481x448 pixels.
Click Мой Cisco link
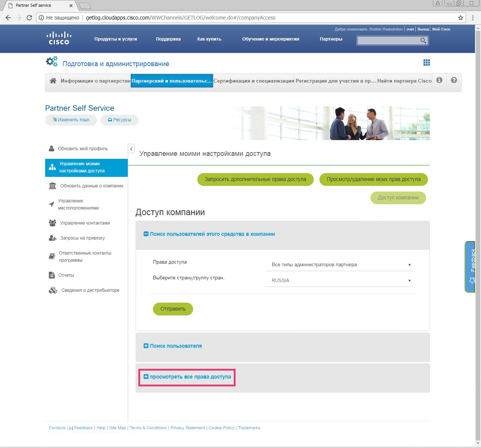(x=441, y=29)
